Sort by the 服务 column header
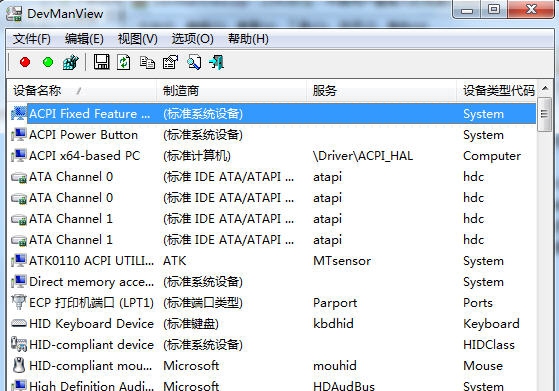559x391 pixels. (381, 91)
